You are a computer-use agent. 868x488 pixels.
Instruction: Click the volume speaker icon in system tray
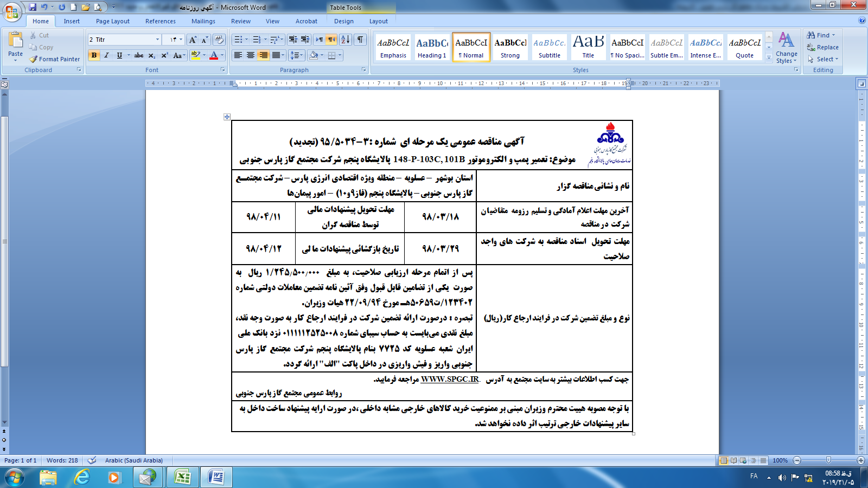[782, 478]
